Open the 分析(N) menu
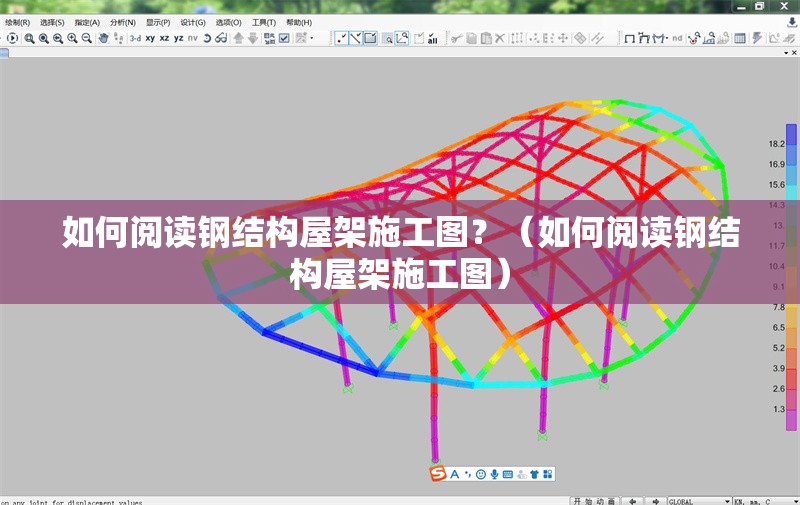This screenshot has width=800, height=505. coord(123,22)
